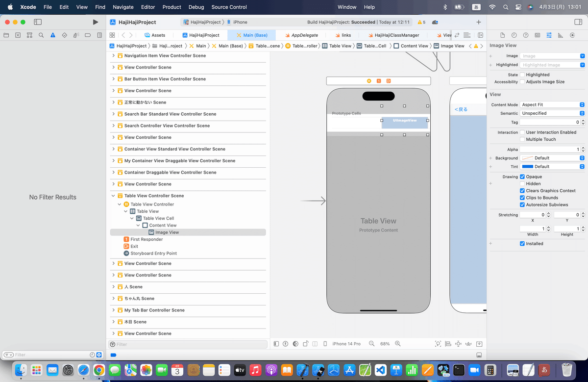Show the Size inspector ruler icon

point(561,35)
